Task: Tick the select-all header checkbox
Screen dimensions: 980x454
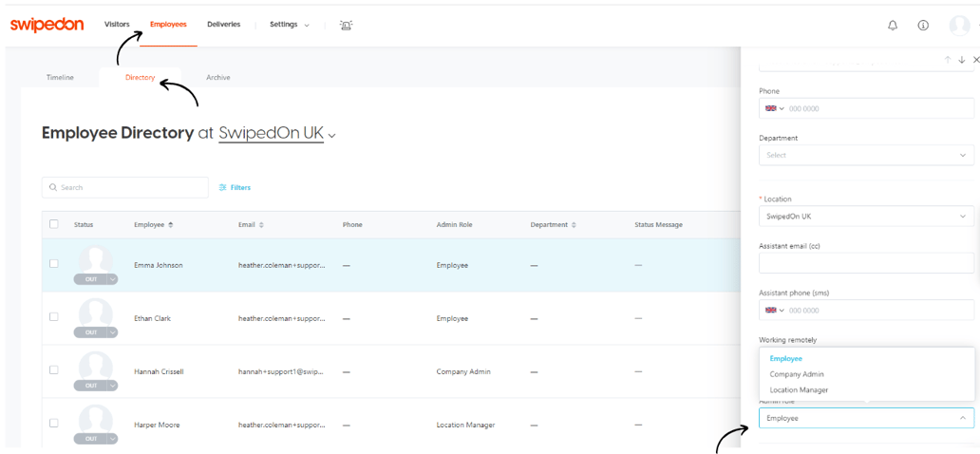Action: click(54, 224)
